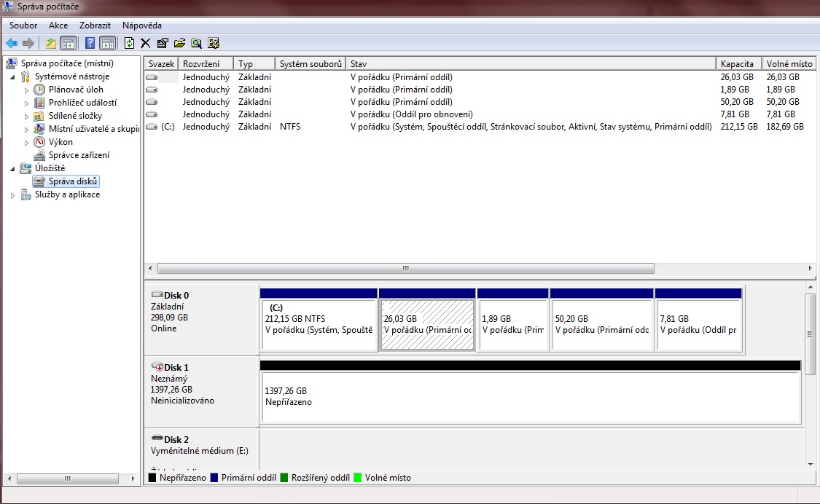This screenshot has height=504, width=820.
Task: Open the Akce menu
Action: click(x=58, y=25)
